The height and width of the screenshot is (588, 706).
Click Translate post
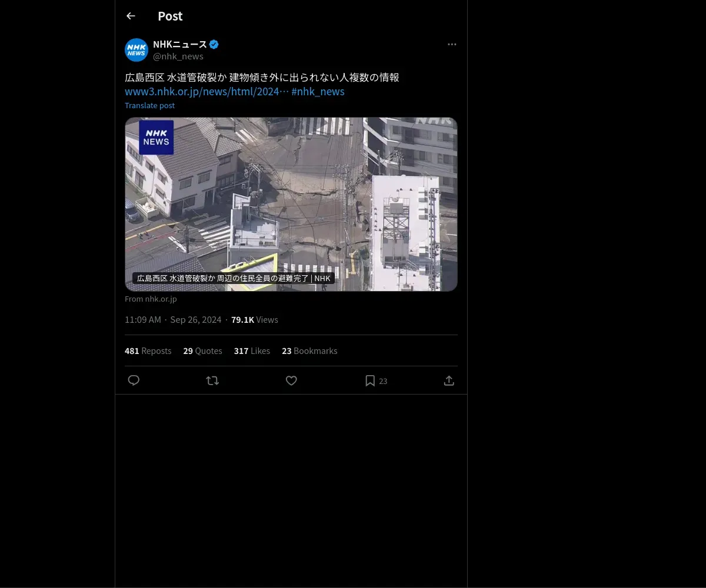(x=149, y=105)
